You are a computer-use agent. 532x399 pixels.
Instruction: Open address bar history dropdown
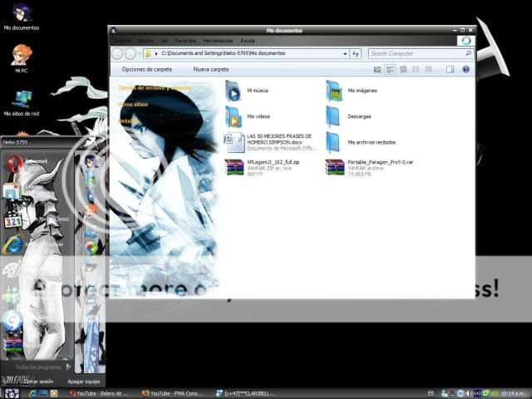click(x=345, y=53)
